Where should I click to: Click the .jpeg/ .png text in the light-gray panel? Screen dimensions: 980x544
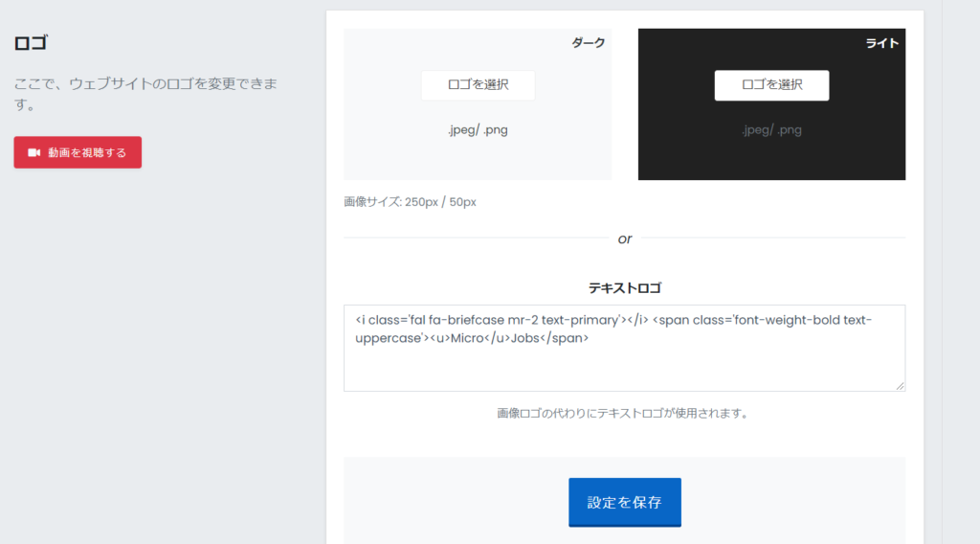coord(479,130)
